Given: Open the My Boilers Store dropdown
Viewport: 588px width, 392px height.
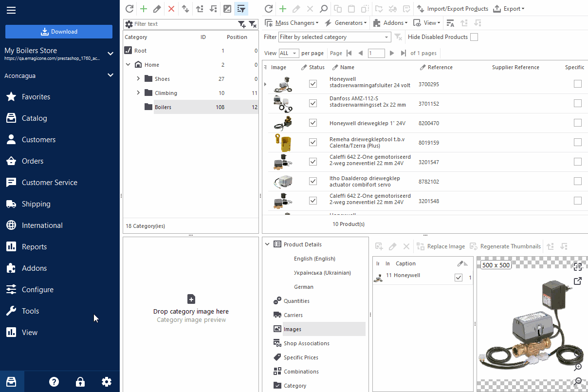Looking at the screenshot, I should (110, 54).
